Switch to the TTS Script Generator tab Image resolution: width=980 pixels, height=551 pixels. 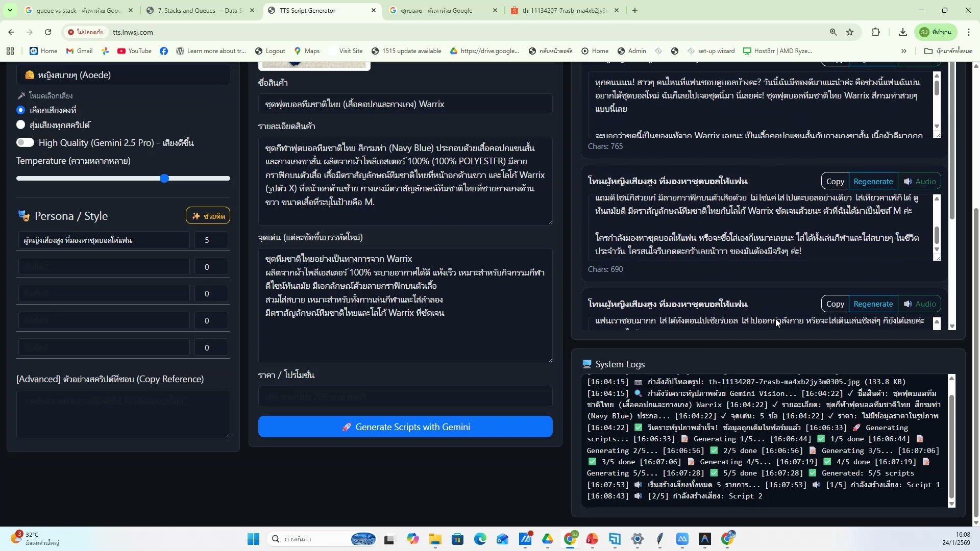pos(316,10)
